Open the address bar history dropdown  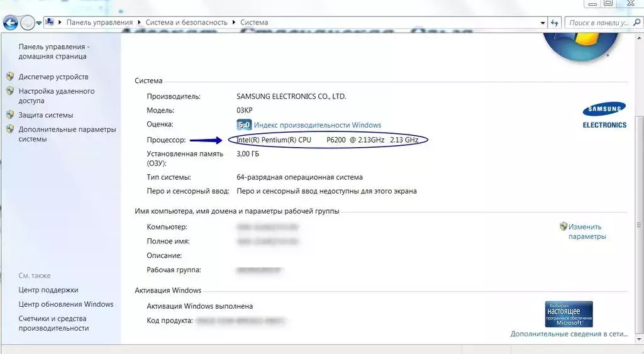[543, 23]
